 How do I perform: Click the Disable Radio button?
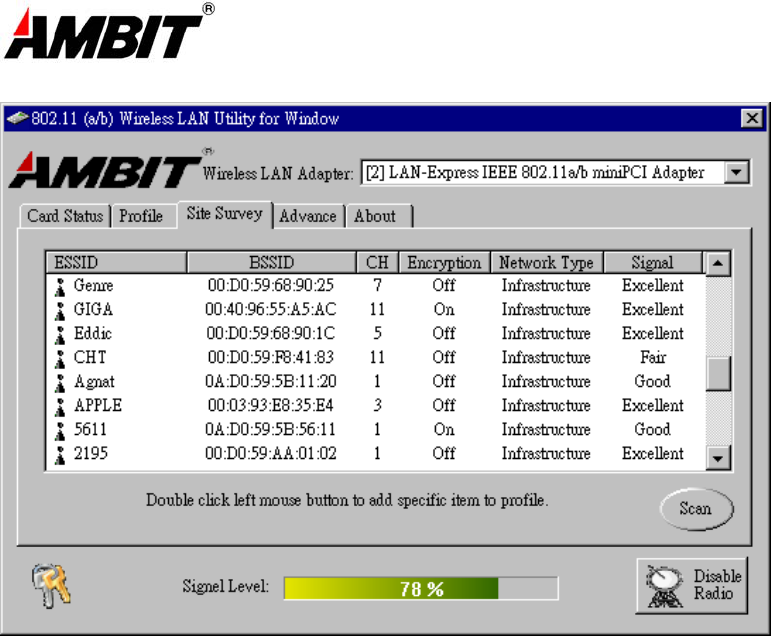tap(692, 586)
